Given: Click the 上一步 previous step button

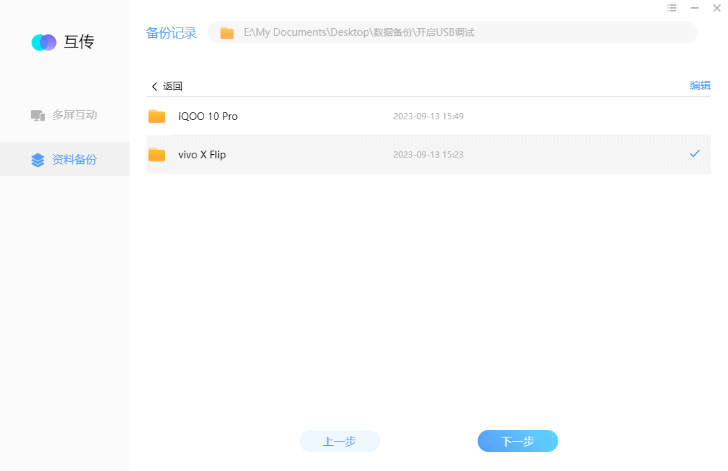Looking at the screenshot, I should point(340,441).
